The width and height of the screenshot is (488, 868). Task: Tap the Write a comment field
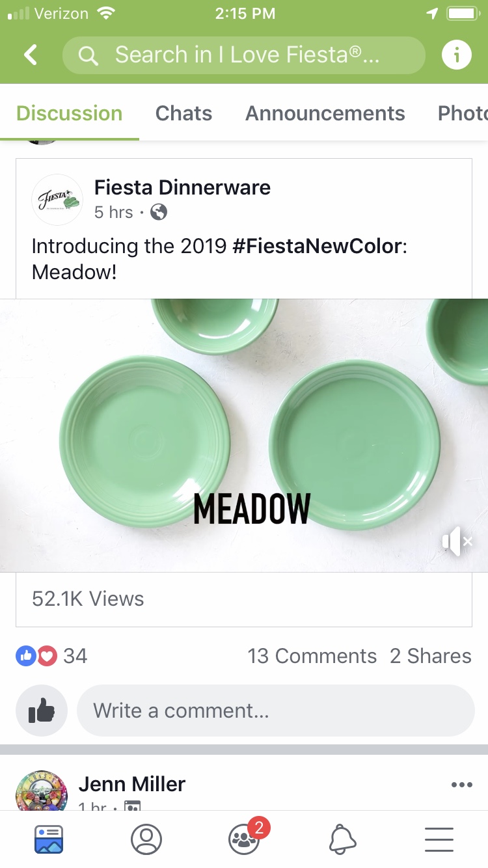coord(275,711)
